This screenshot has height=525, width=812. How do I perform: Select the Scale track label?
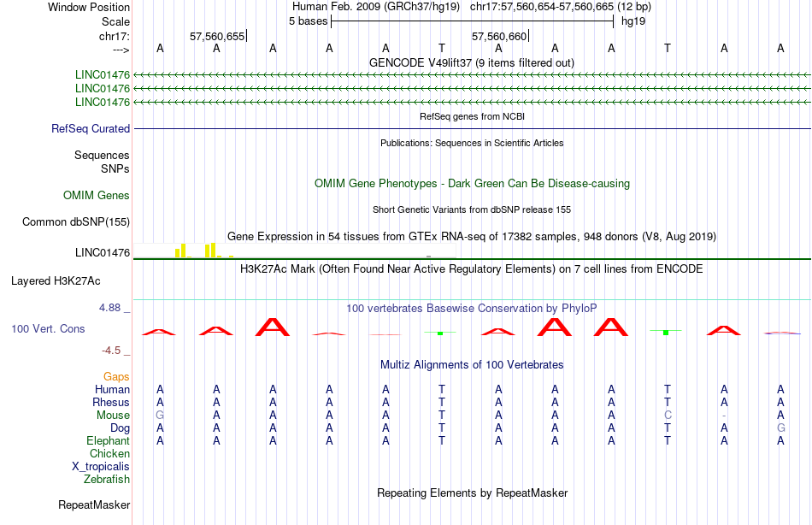click(x=115, y=21)
